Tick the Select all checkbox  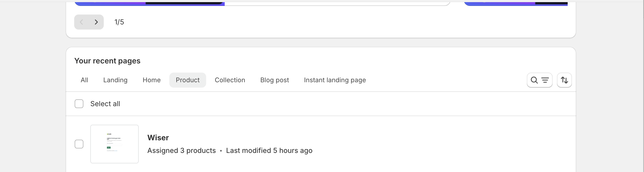tap(79, 104)
